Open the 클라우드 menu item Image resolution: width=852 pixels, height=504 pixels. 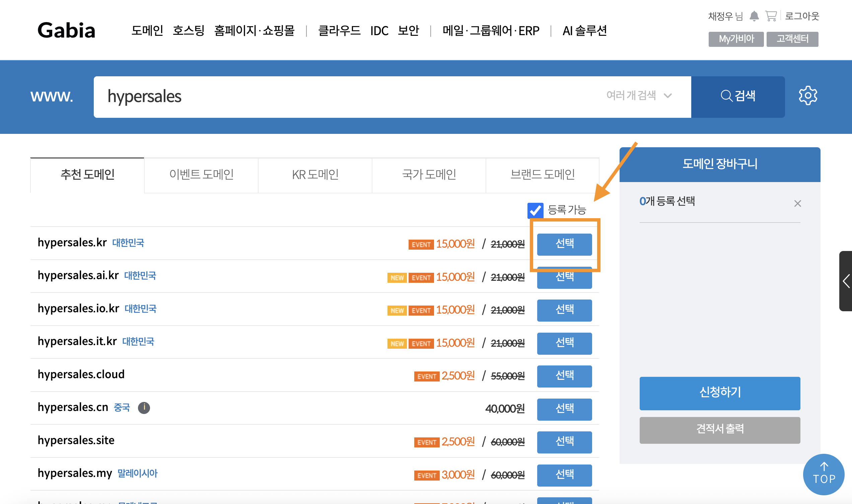339,30
